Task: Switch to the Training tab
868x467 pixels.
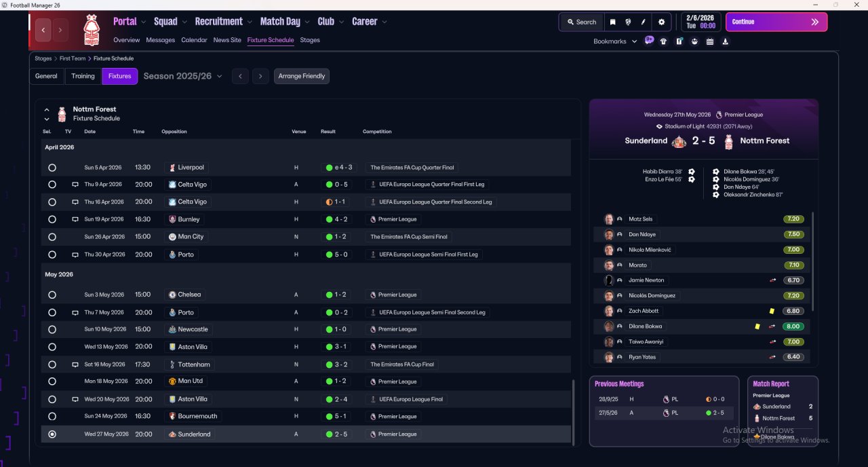Action: pyautogui.click(x=83, y=76)
